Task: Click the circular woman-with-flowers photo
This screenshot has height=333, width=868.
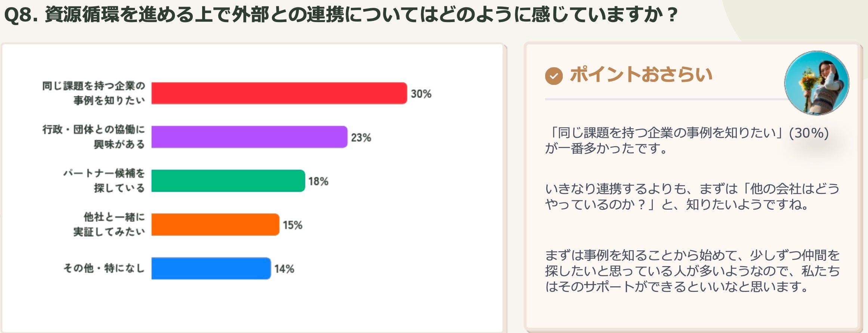Action: tap(816, 83)
